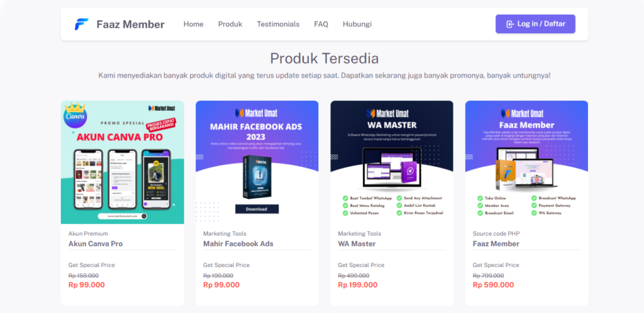644x313 pixels.
Task: Click the Market Umat logo on Facebook Ads card
Action: point(257,113)
